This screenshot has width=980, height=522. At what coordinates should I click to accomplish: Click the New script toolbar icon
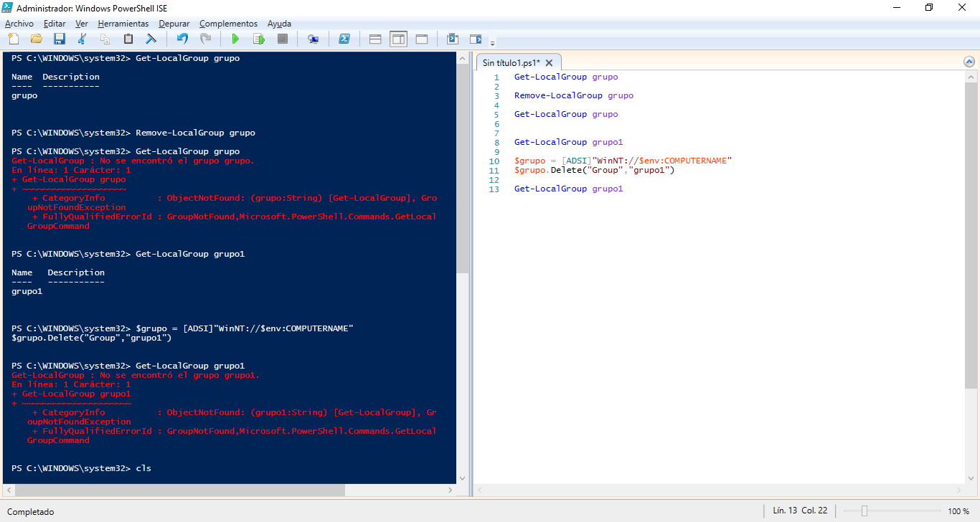click(x=14, y=39)
